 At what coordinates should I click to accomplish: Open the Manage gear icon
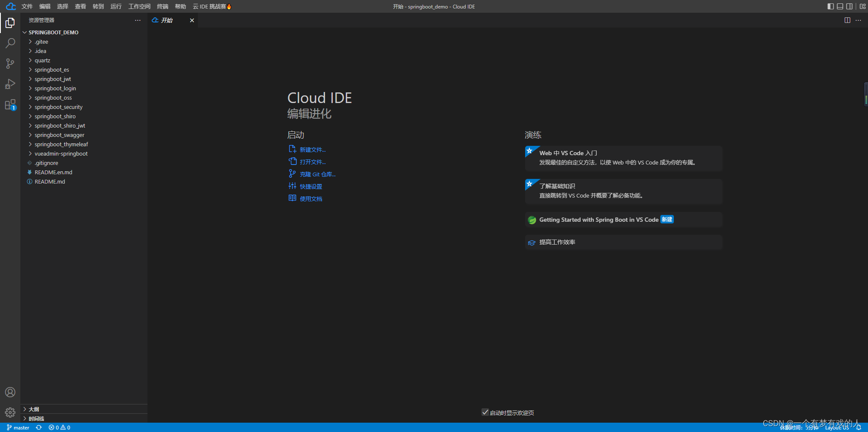click(10, 412)
